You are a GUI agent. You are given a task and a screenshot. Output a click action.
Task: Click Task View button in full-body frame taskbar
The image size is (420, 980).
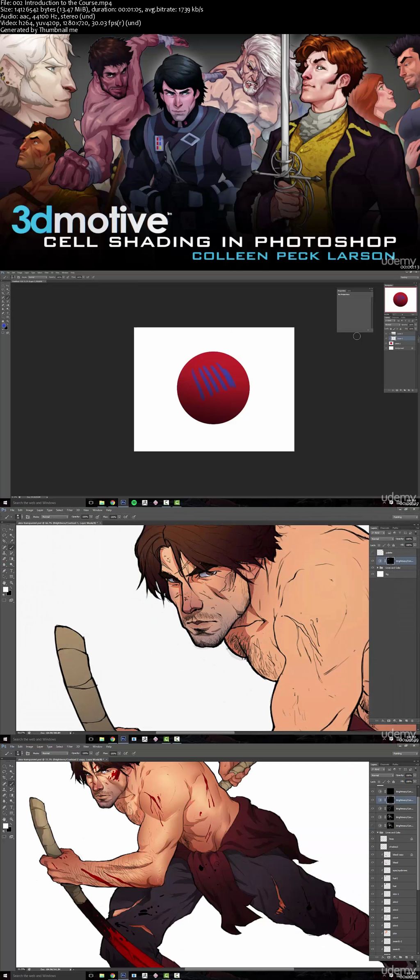(x=91, y=975)
